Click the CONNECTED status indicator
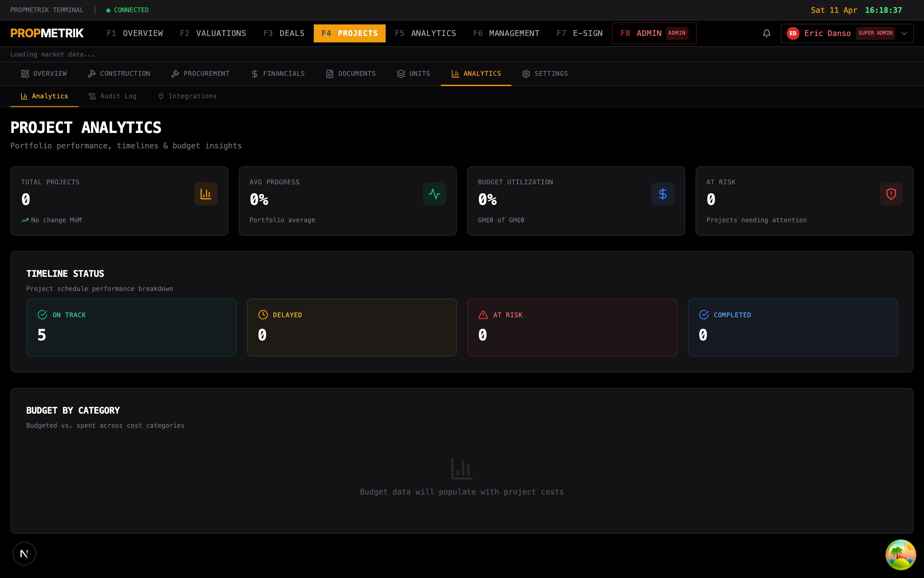Viewport: 924px width, 578px height. tap(127, 10)
